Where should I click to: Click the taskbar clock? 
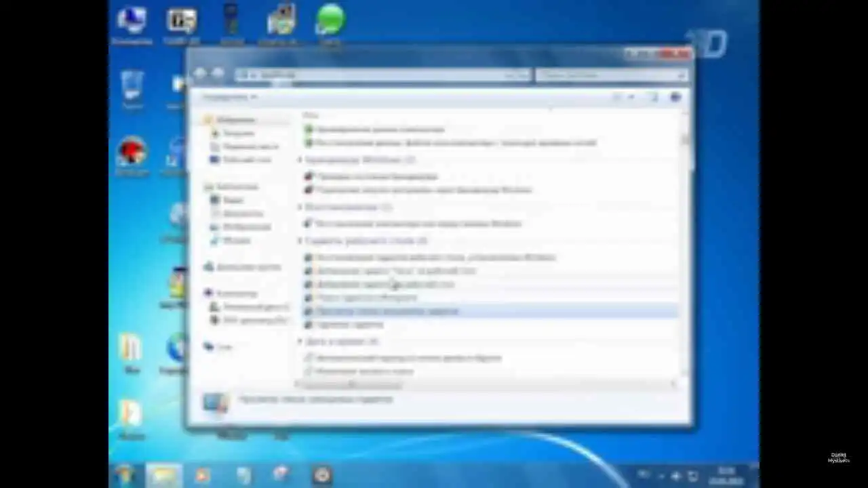click(x=726, y=475)
